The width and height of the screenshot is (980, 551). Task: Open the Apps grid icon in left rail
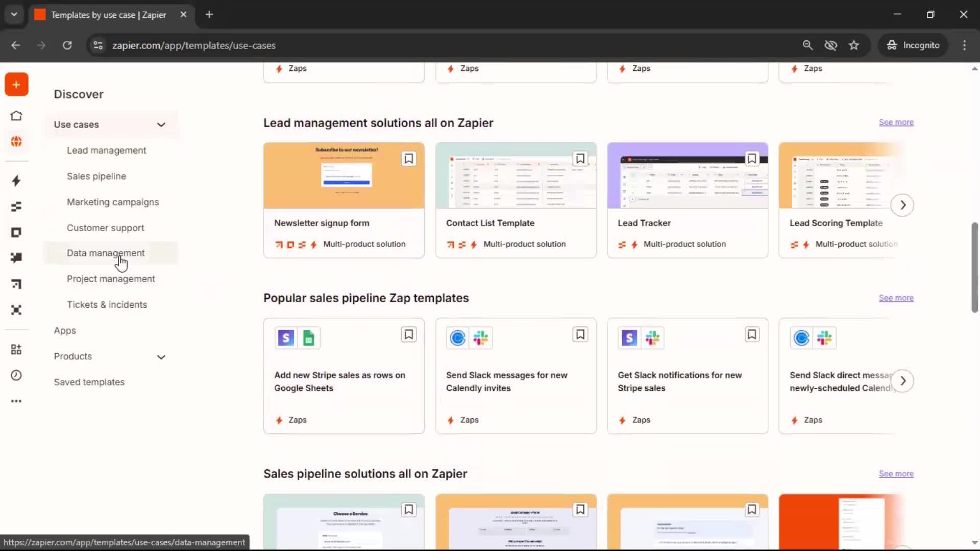click(16, 349)
